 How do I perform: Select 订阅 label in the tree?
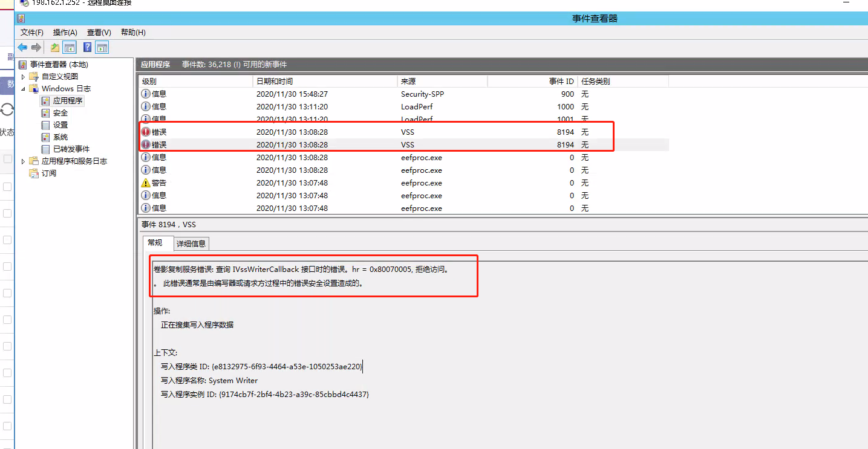(x=49, y=173)
